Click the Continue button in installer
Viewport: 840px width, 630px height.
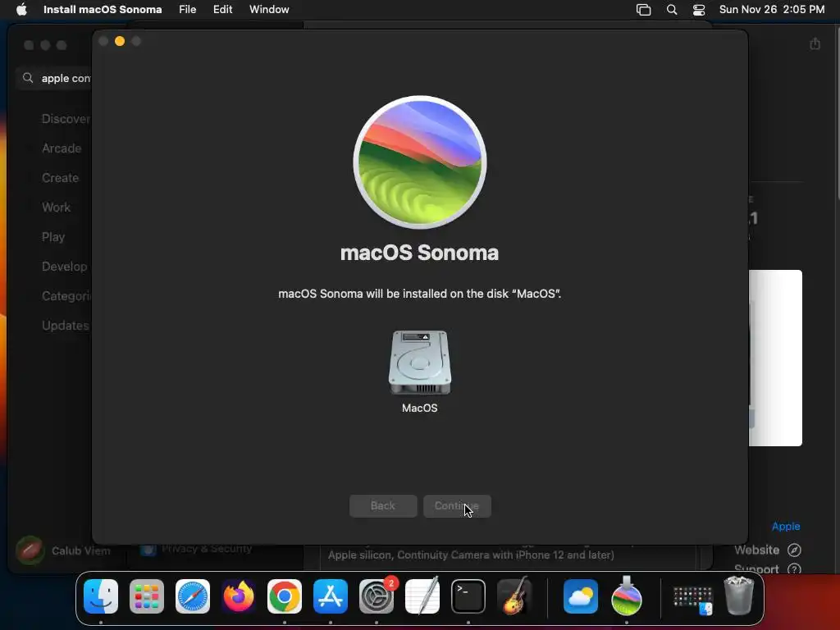click(457, 505)
